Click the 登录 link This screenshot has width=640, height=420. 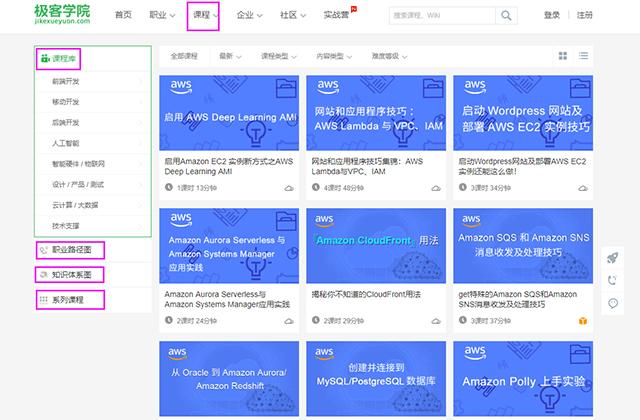click(552, 15)
